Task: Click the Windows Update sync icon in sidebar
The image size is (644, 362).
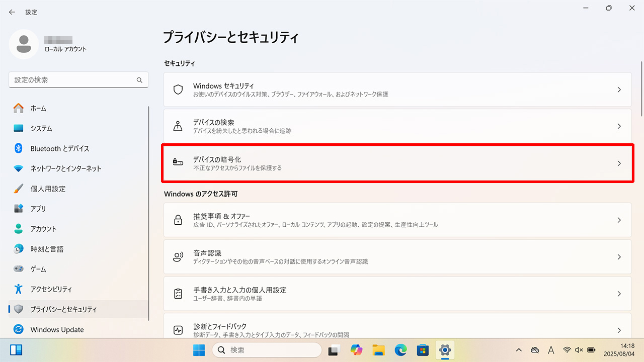Action: pos(19,329)
